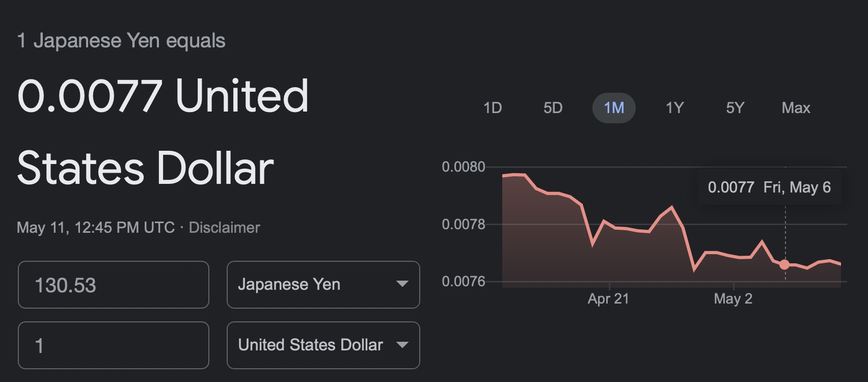Click the 0.0078 y-axis gridline label

(x=463, y=224)
